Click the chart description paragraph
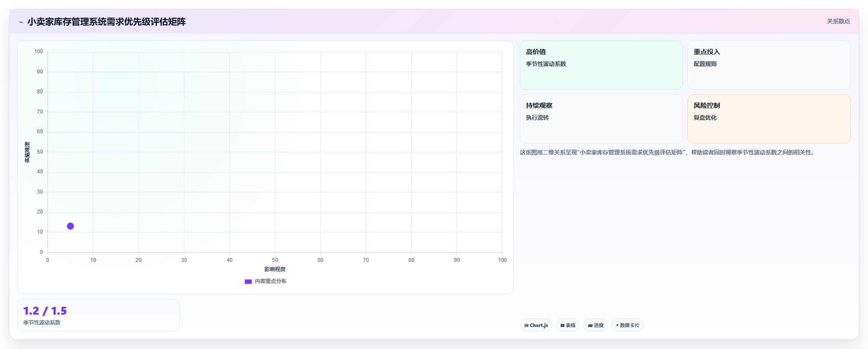Viewport: 868px width, 349px height. [x=668, y=152]
